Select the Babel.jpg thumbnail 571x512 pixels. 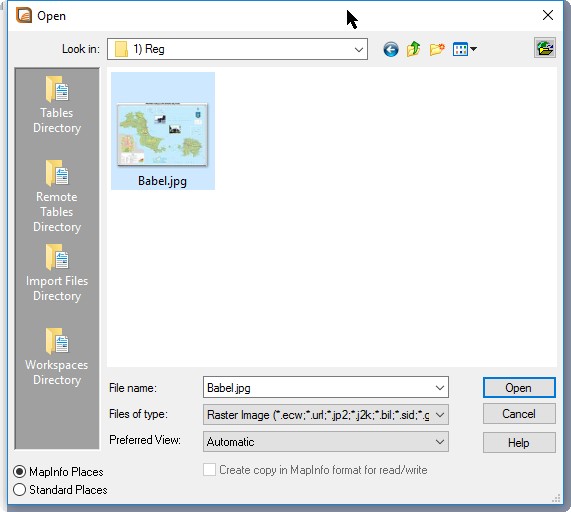(x=162, y=131)
